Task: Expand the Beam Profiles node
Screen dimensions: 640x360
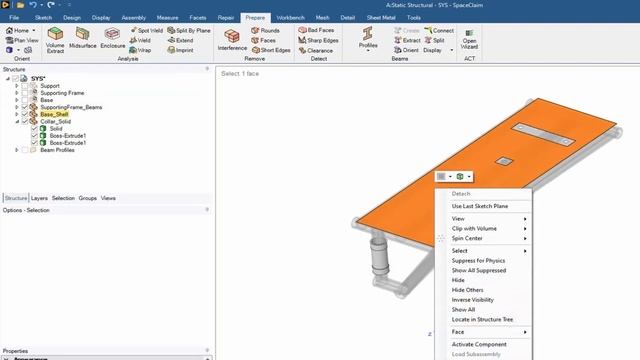Action: click(x=17, y=150)
